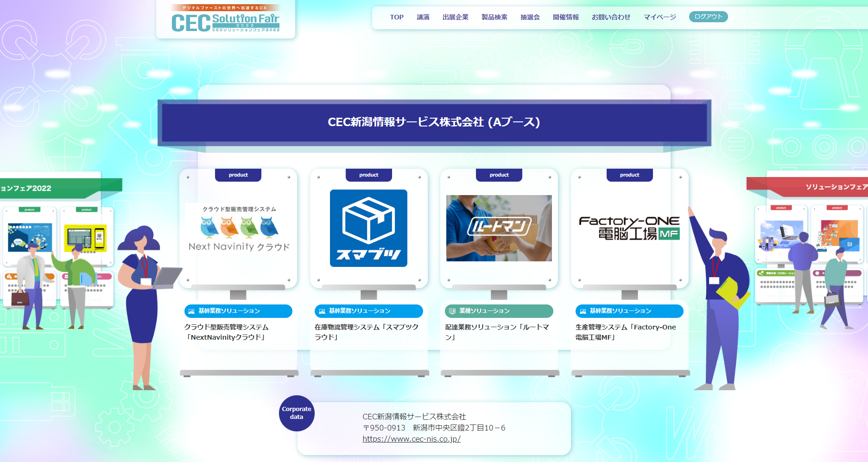This screenshot has width=868, height=462.
Task: Click 基幹業務ソリューション label under スマブツ
Action: [369, 311]
